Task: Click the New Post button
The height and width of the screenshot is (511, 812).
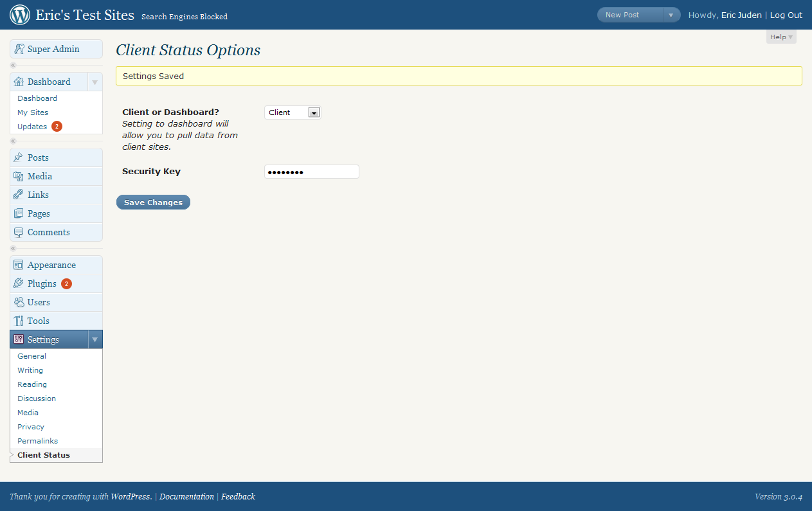Action: click(629, 15)
